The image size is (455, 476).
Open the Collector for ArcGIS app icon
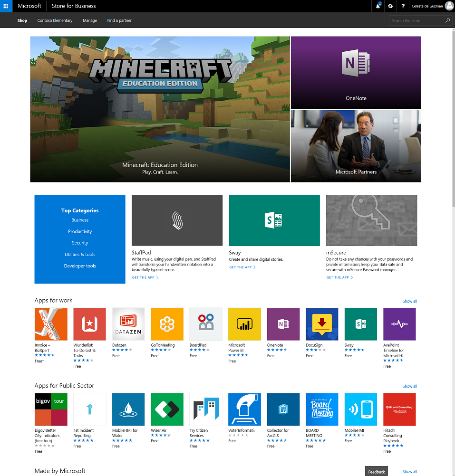click(283, 409)
